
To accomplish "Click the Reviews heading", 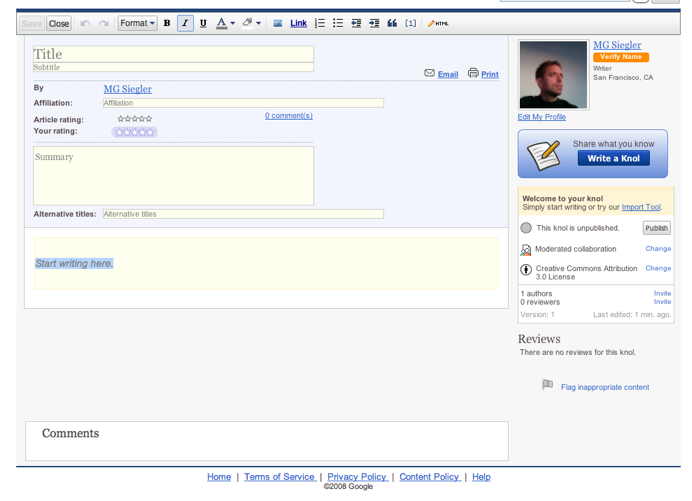I will [x=539, y=339].
